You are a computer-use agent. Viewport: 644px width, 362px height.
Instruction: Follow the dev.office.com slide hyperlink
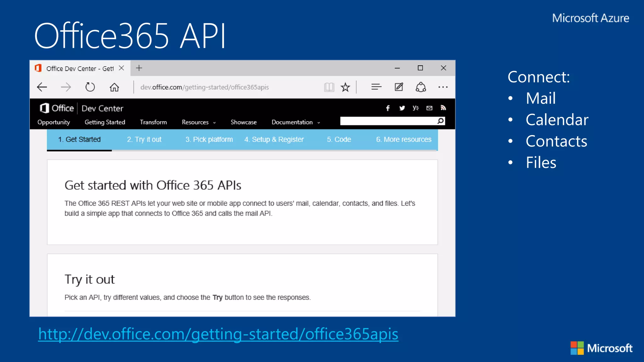(218, 334)
